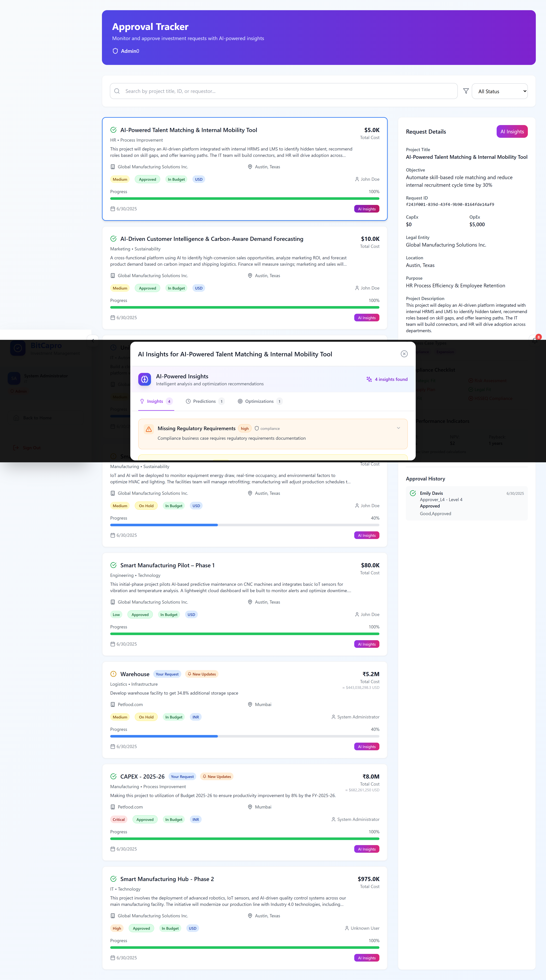
Task: Click the on-hold status icon beside Warehouse
Action: pyautogui.click(x=113, y=674)
